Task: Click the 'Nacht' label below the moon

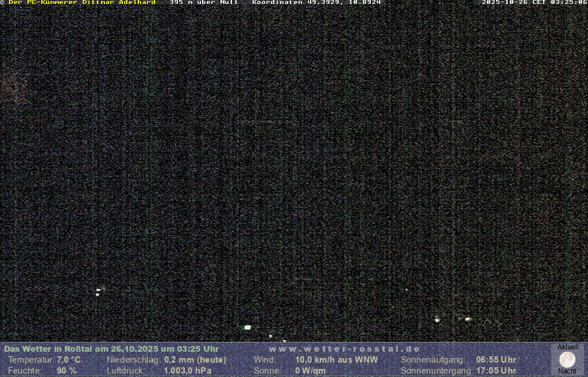Action: (x=567, y=371)
